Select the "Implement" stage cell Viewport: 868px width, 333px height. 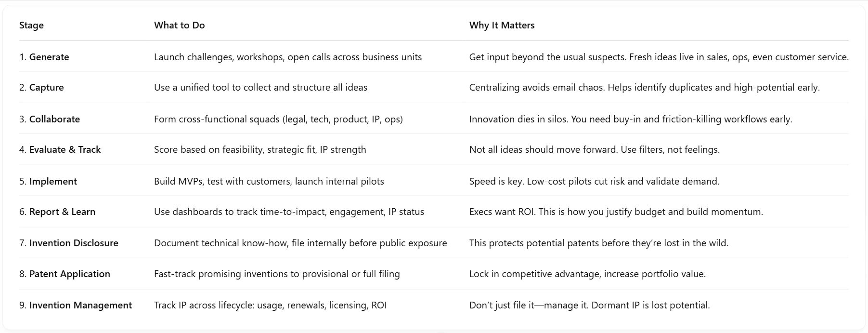click(53, 182)
